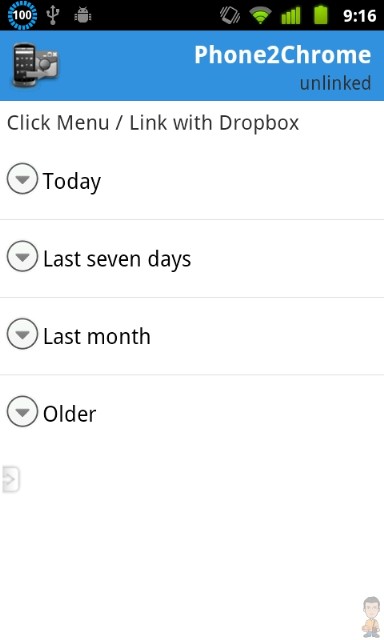Viewport: 384px width, 640px height.
Task: Click the battery percentage 100 status icon
Action: pos(22,15)
